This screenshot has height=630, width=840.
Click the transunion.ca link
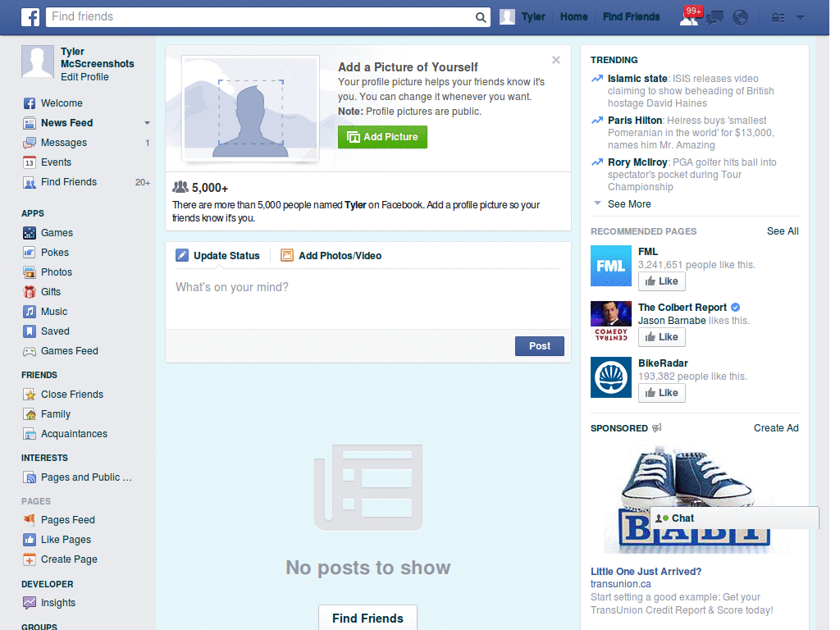pos(620,584)
